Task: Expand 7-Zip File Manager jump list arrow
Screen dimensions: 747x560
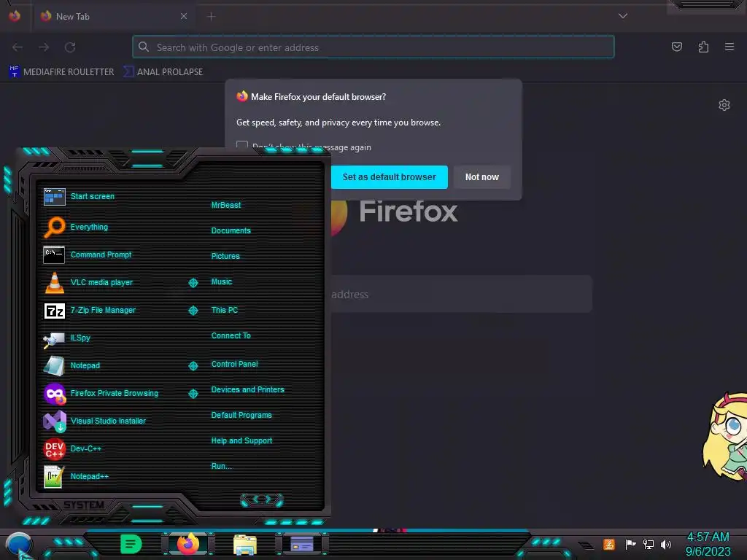Action: 193,311
